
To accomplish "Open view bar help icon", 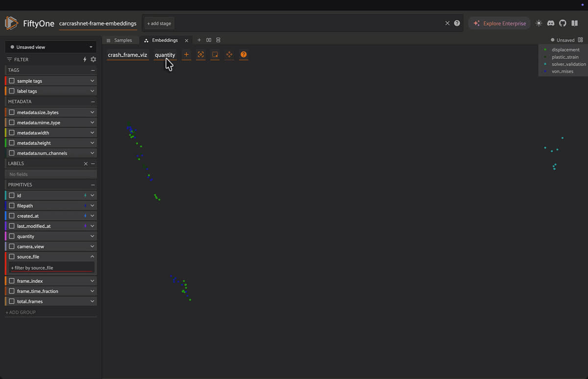I will point(457,23).
